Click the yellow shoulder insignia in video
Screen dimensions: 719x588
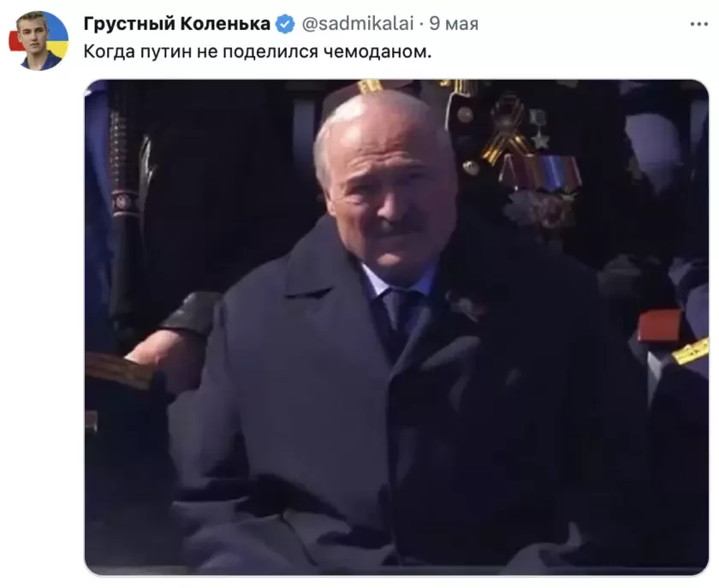click(x=690, y=353)
